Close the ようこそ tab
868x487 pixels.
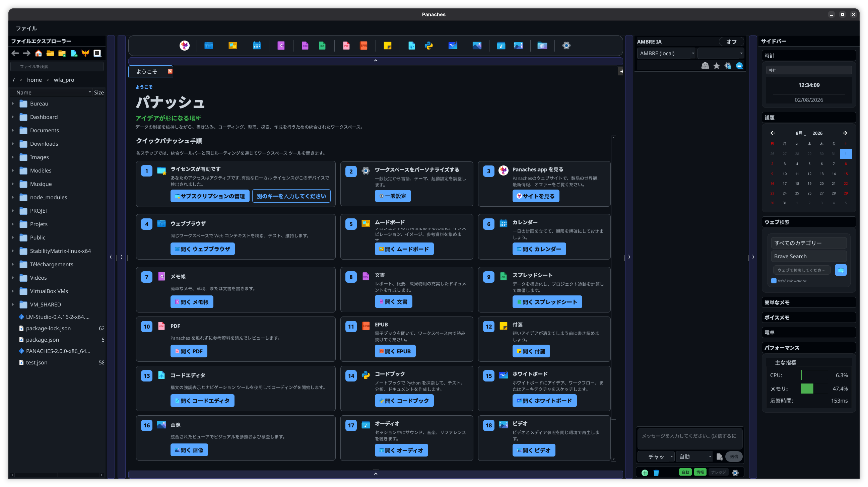(170, 71)
